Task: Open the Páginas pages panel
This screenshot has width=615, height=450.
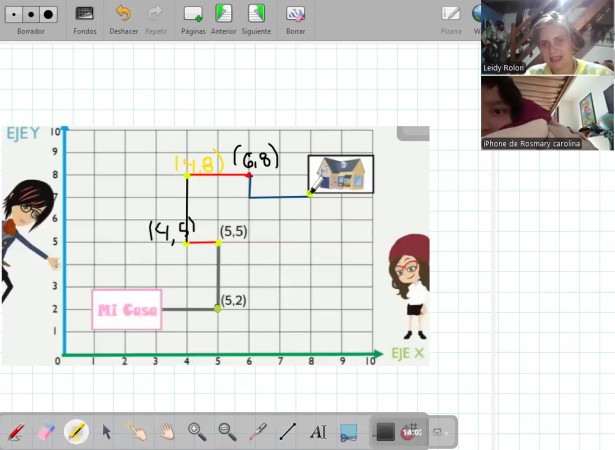Action: [x=193, y=20]
